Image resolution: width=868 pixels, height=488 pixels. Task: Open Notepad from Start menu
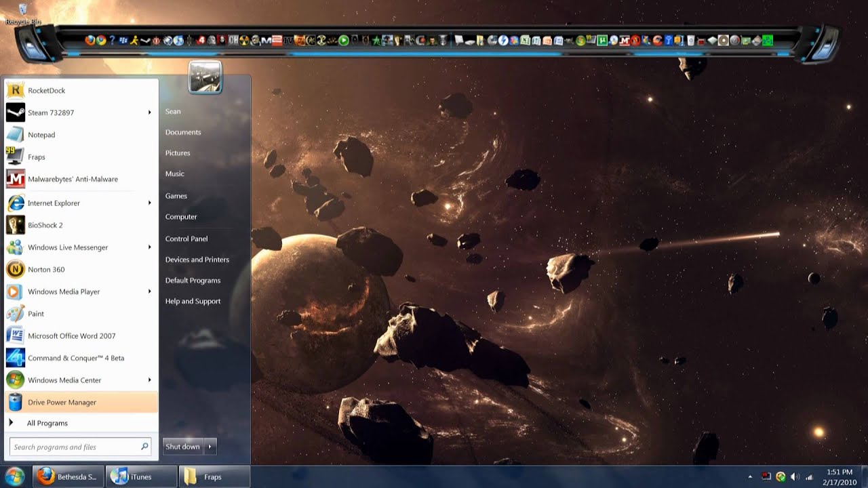click(x=81, y=135)
